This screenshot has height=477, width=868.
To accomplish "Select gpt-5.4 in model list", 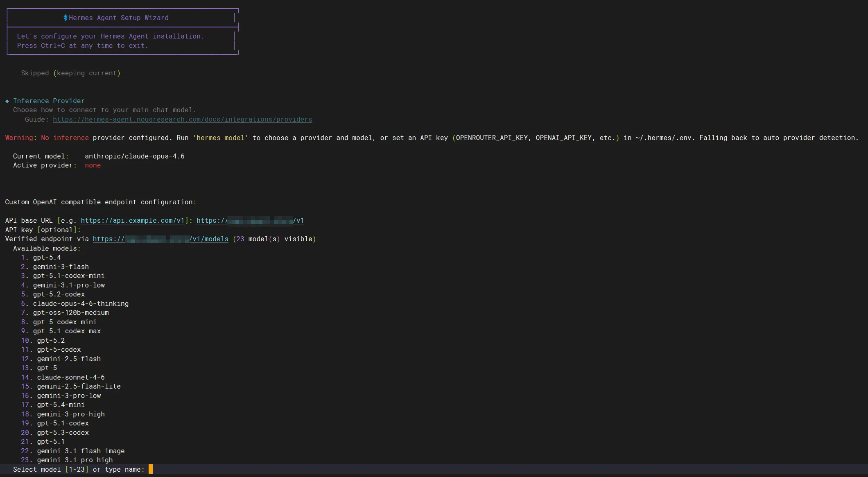I will pyautogui.click(x=47, y=258).
